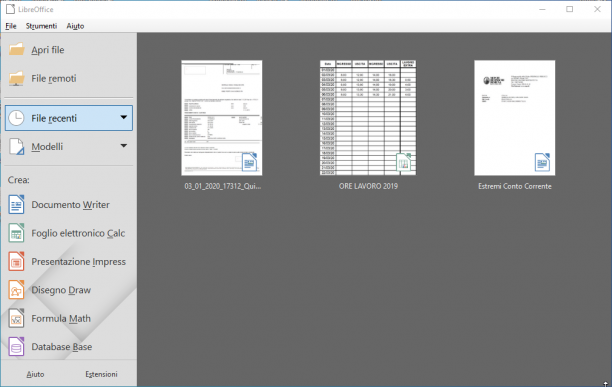Click the Apri file label
The image size is (612, 387).
[x=48, y=50]
